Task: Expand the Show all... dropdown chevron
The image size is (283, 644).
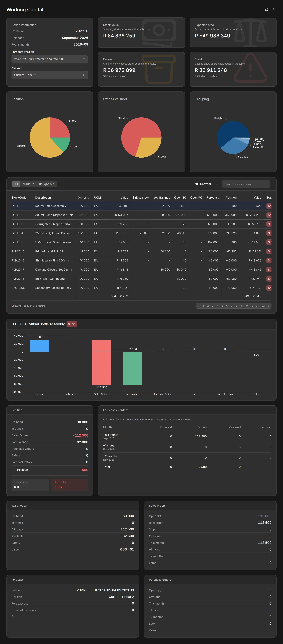Action: [x=217, y=184]
